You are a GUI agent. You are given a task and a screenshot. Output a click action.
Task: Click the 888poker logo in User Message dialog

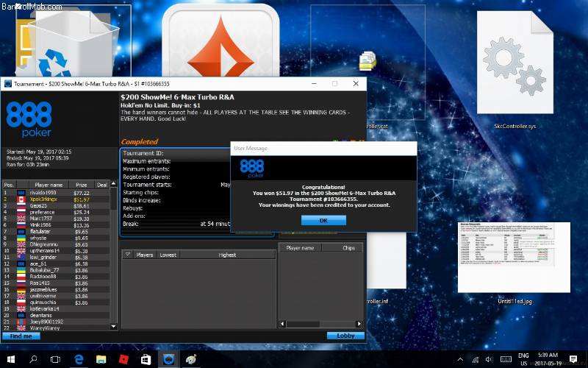(x=252, y=168)
